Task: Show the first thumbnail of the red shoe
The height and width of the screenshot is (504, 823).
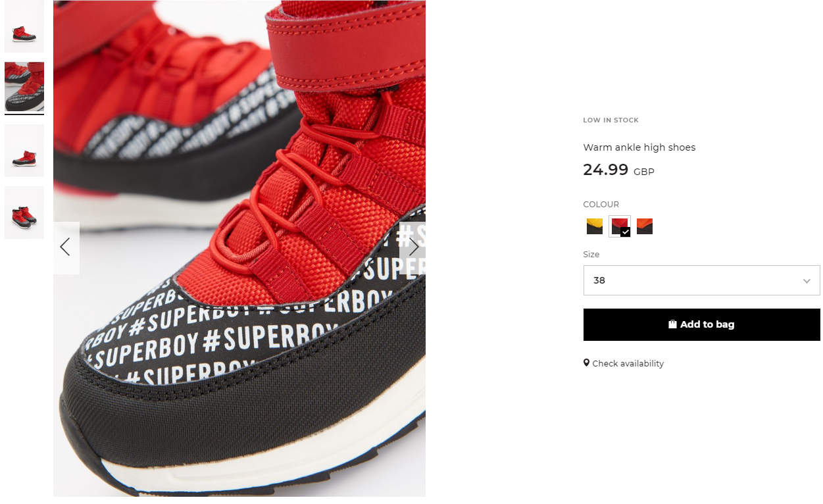Action: [24, 26]
